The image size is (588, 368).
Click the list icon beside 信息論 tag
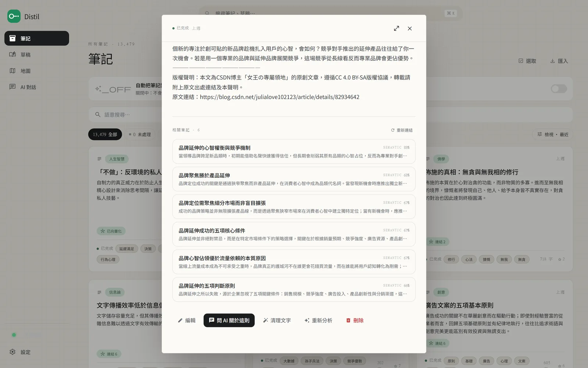pos(99,292)
